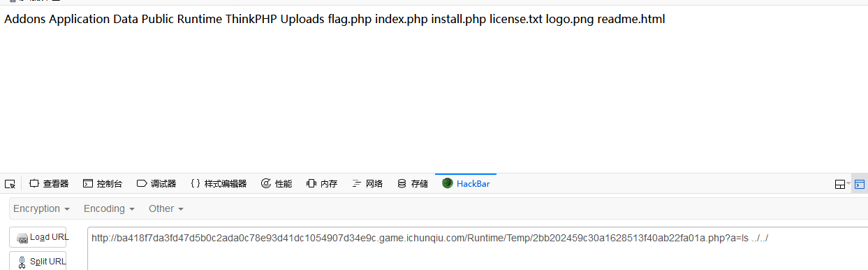Image resolution: width=868 pixels, height=270 pixels.
Task: Click the install.php text in output
Action: [x=458, y=20]
